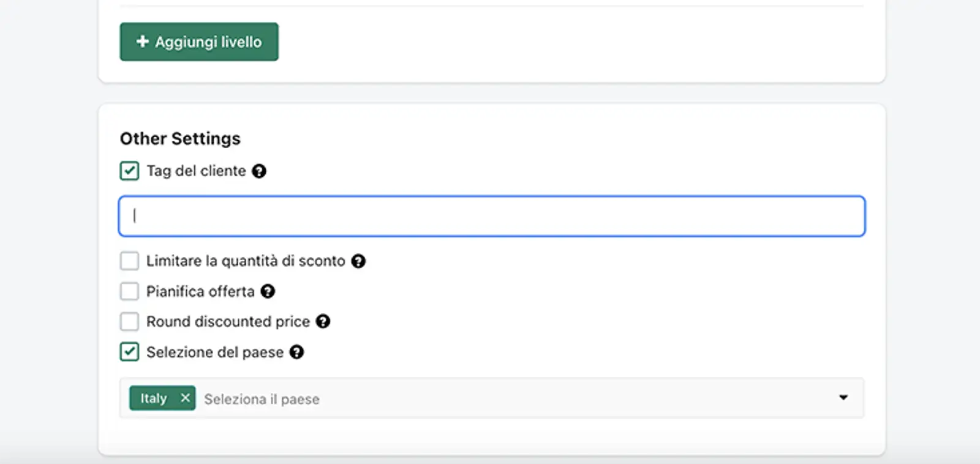Click plus icon on Aggiungi livello button

point(143,42)
